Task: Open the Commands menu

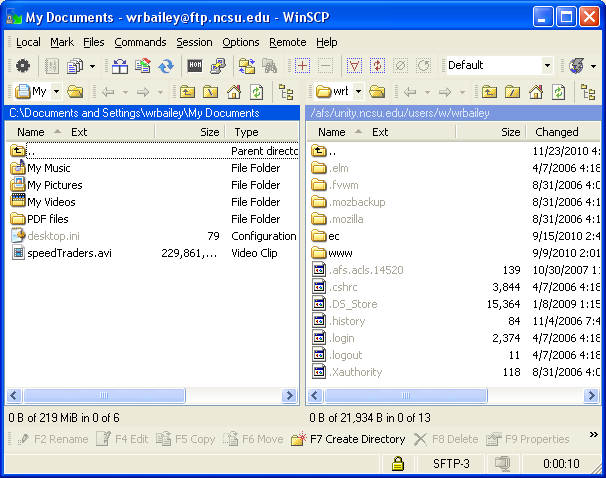Action: tap(140, 42)
